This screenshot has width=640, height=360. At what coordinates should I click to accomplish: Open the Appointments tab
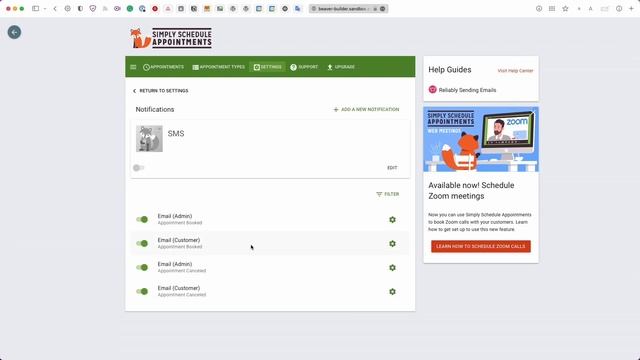point(163,67)
